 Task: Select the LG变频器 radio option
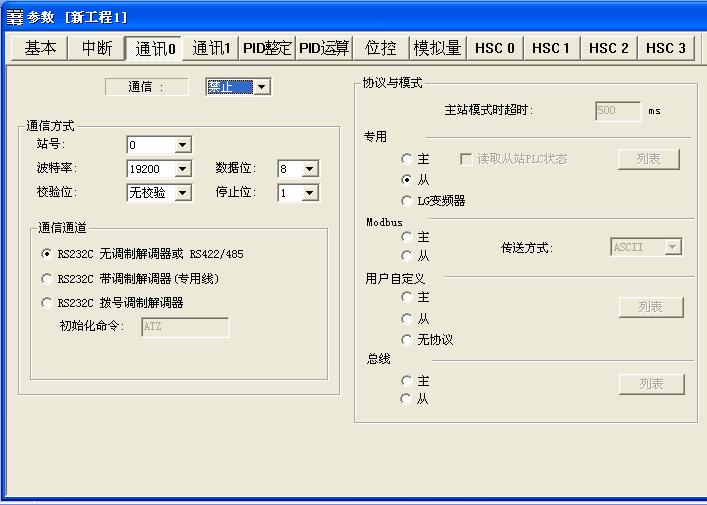coord(407,201)
